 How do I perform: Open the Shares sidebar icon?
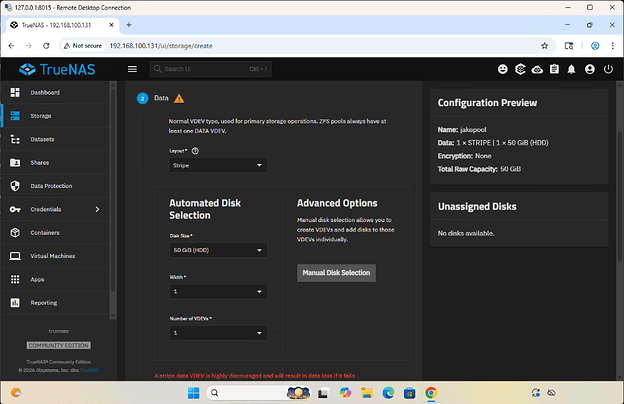point(15,162)
